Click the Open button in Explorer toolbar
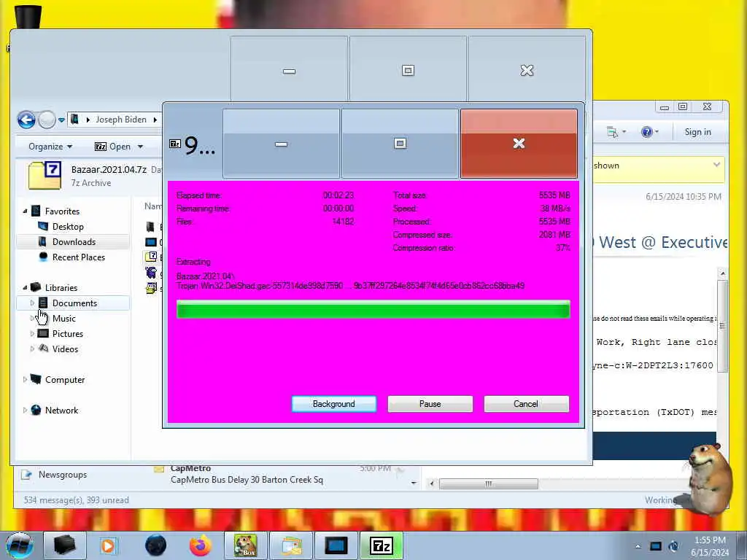The image size is (747, 560). 113,146
